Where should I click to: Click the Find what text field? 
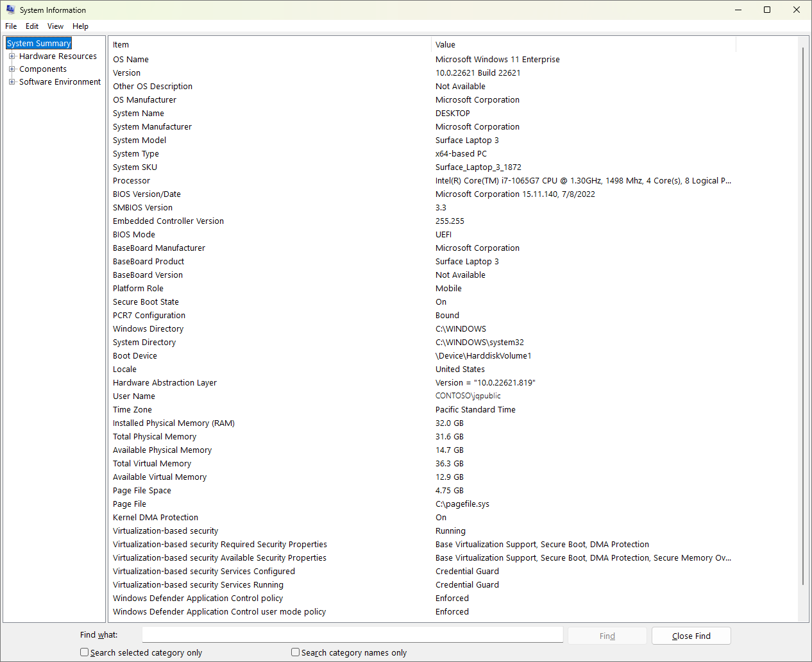coord(352,635)
